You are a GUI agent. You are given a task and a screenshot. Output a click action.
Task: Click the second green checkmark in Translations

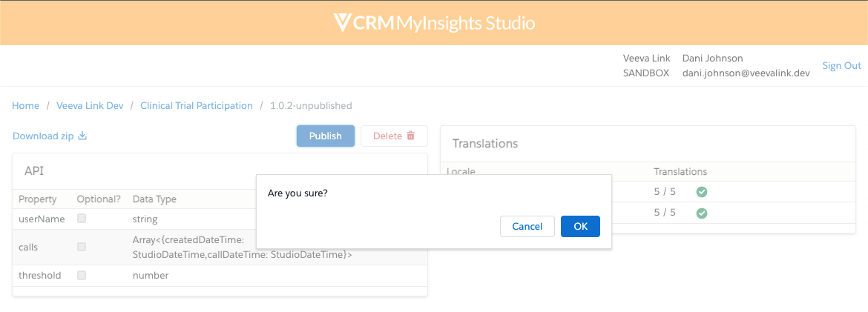[701, 213]
